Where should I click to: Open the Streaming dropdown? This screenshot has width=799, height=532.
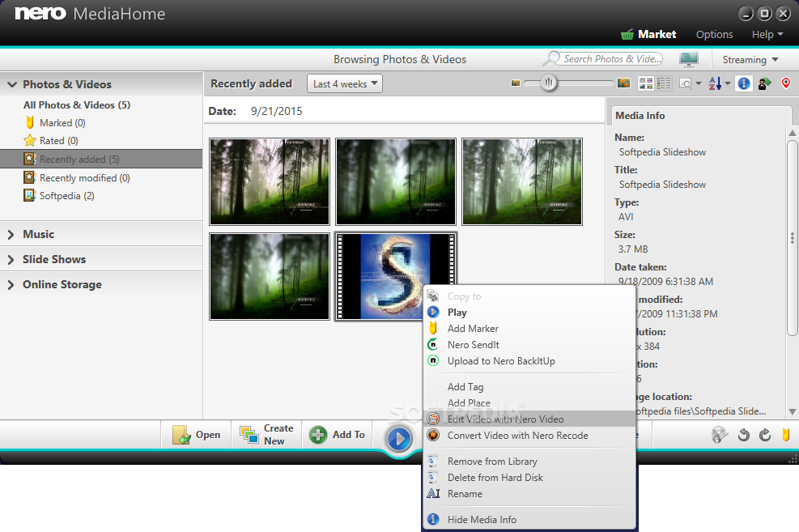(x=750, y=60)
